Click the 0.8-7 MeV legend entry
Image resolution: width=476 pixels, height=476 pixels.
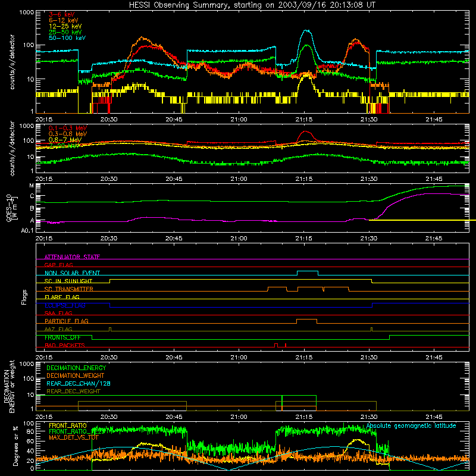click(65, 140)
